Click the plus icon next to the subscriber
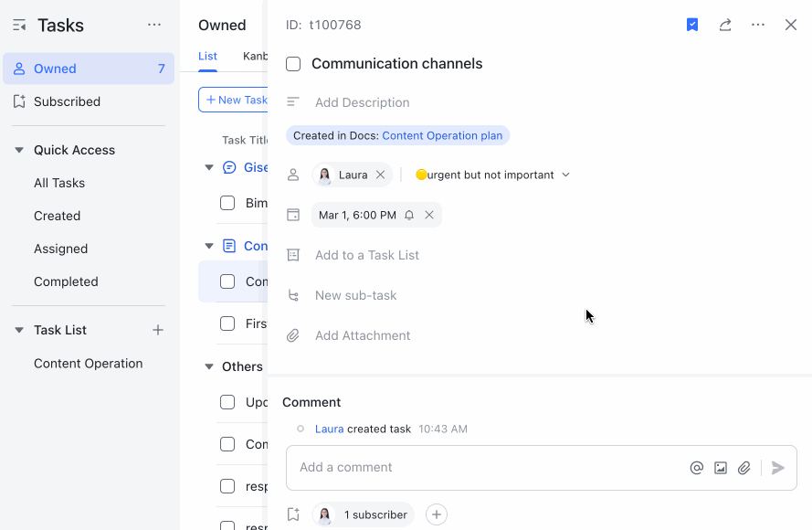This screenshot has height=530, width=812. pyautogui.click(x=436, y=514)
